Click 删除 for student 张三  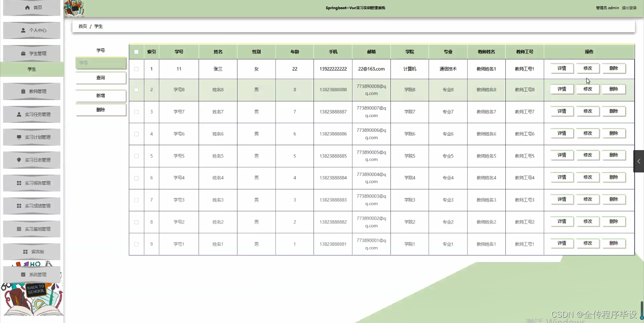click(614, 69)
